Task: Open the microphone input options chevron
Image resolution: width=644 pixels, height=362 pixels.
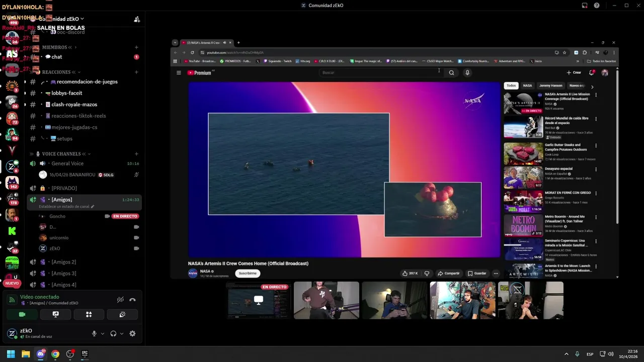Action: click(x=103, y=333)
